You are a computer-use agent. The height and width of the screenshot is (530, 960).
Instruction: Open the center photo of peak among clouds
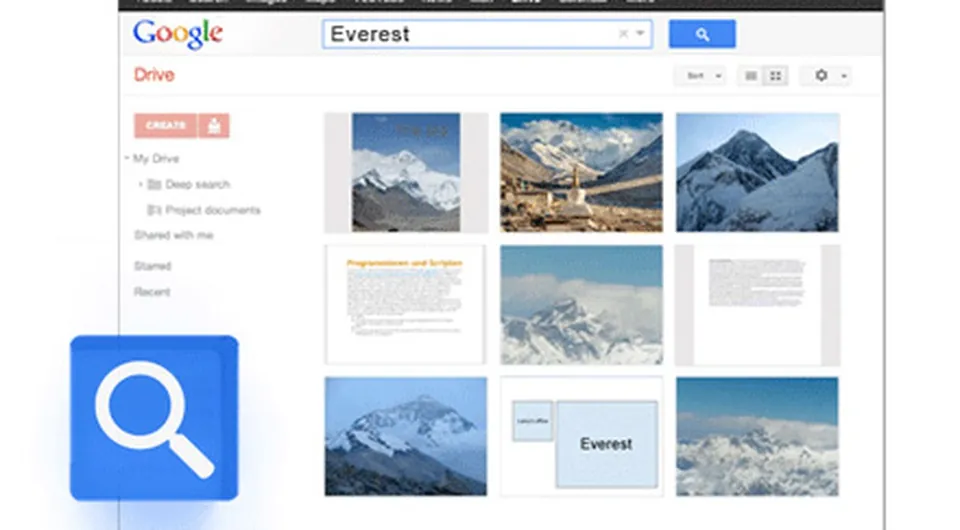[581, 305]
